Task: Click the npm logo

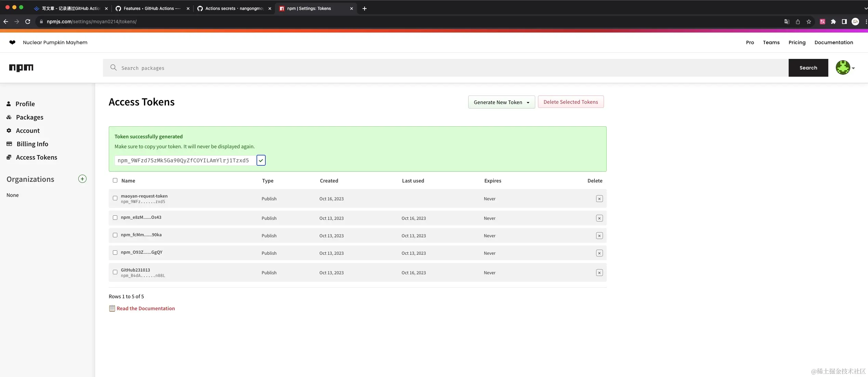Action: 21,68
